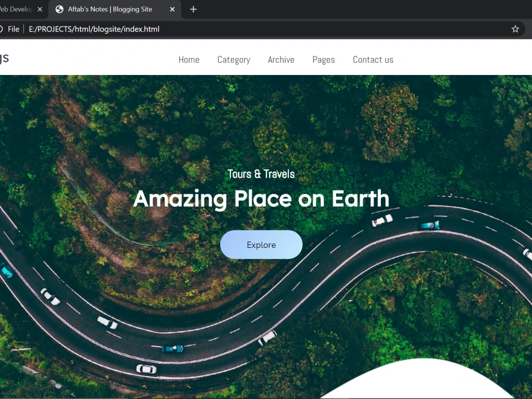Viewport: 532px width, 399px height.
Task: Open the Category menu item
Action: 234,60
